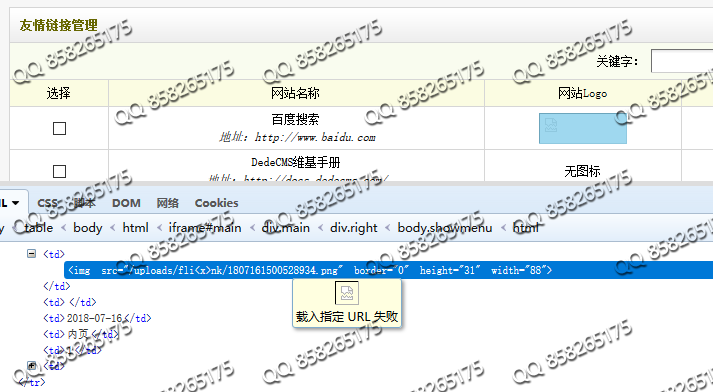Click the 网站Logo column header

(x=582, y=93)
